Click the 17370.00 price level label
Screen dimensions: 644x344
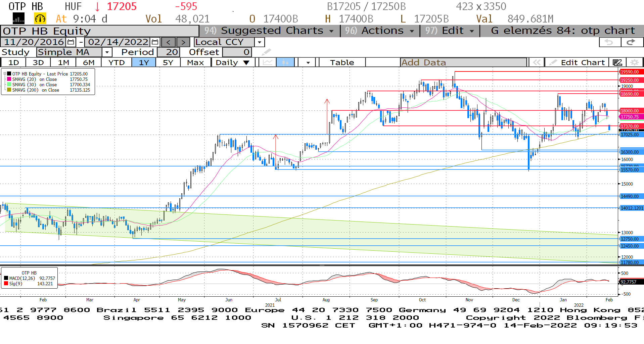[x=631, y=126]
